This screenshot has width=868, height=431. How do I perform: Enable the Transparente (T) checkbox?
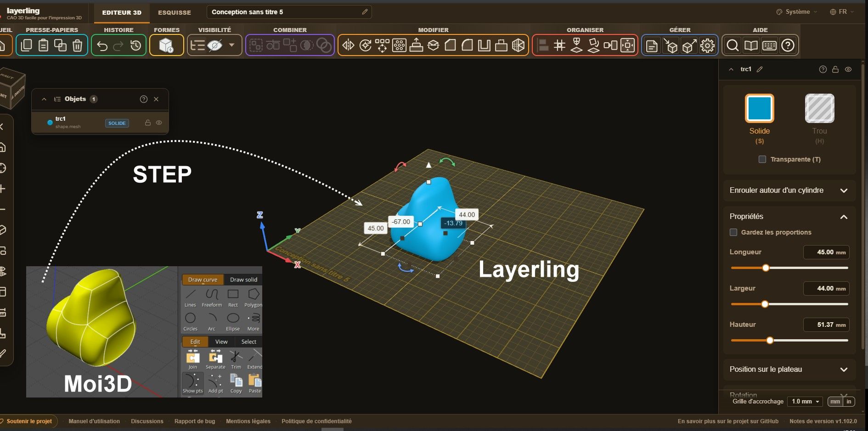762,159
